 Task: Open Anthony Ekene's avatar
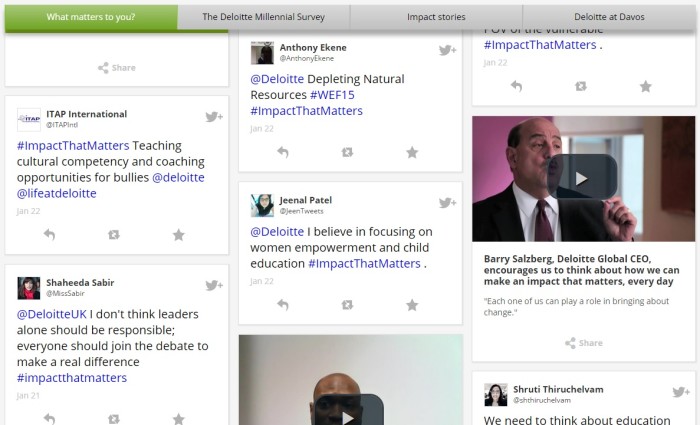[262, 53]
